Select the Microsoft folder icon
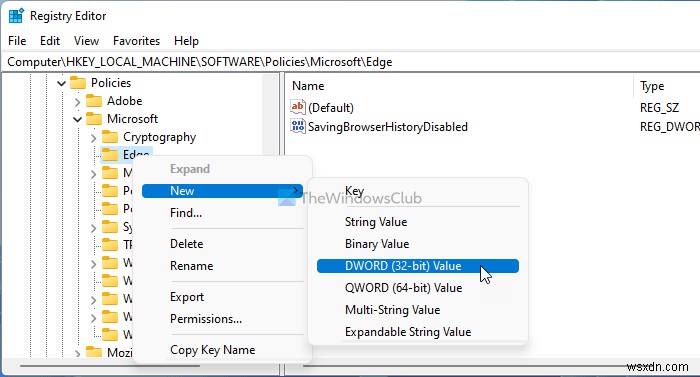This screenshot has width=700, height=377. click(x=94, y=119)
